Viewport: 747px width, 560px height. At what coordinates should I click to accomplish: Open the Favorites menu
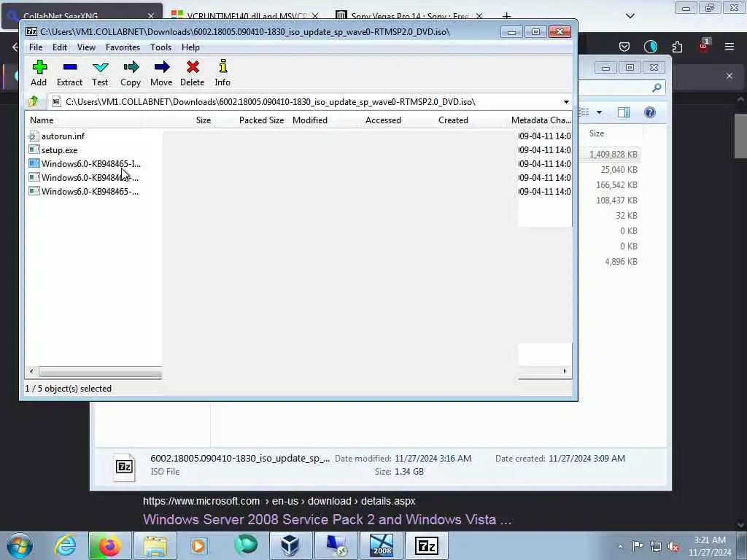[123, 47]
